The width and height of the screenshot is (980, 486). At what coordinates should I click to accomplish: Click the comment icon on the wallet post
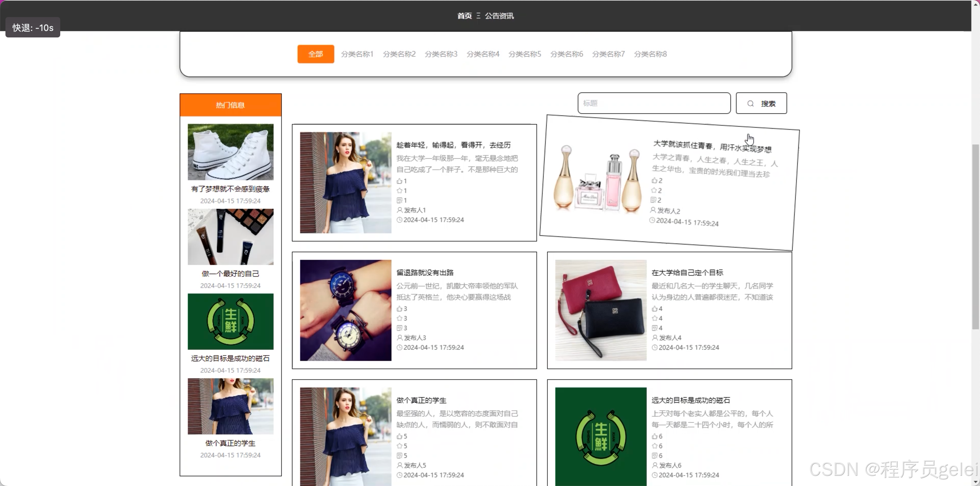click(654, 328)
